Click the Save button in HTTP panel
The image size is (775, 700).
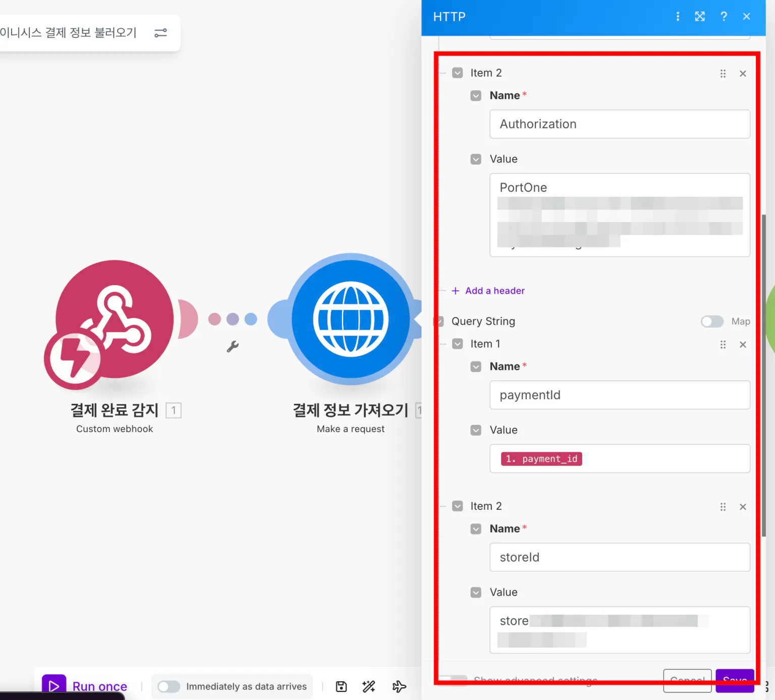click(735, 681)
